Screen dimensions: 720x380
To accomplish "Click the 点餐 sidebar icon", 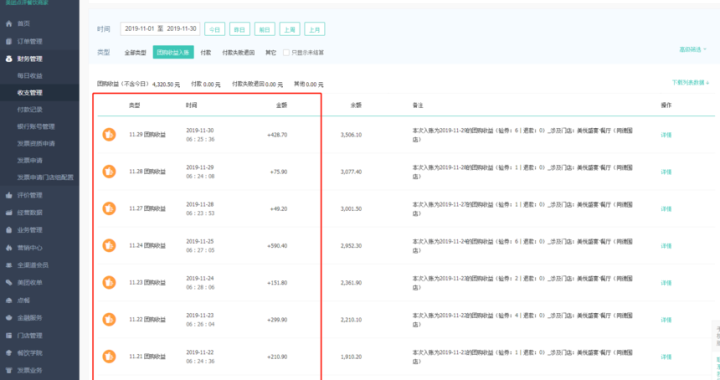I will click(x=9, y=300).
